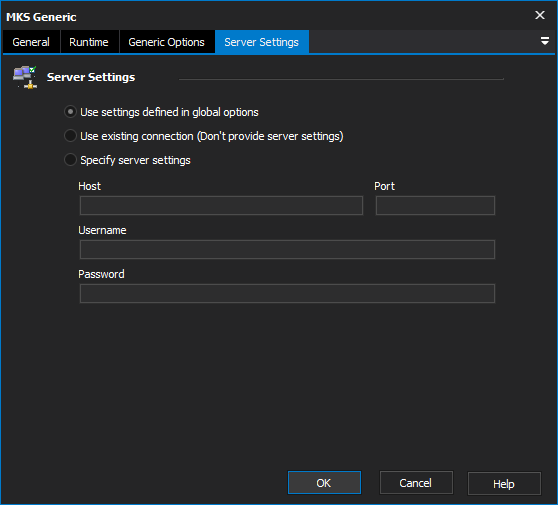Go to the Generic Options tab

(167, 42)
